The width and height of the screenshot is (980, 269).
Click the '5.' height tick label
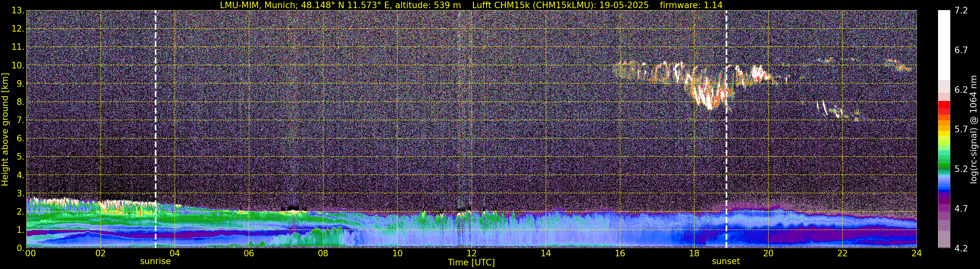point(20,157)
